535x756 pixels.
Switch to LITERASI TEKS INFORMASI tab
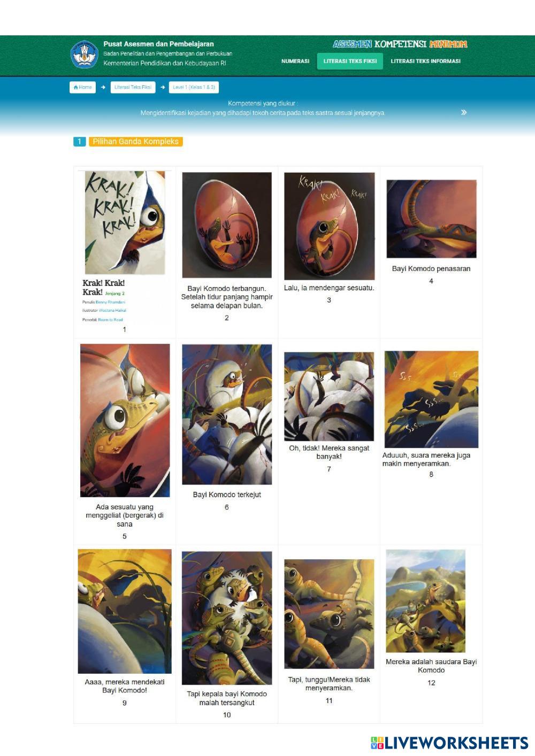pyautogui.click(x=425, y=61)
